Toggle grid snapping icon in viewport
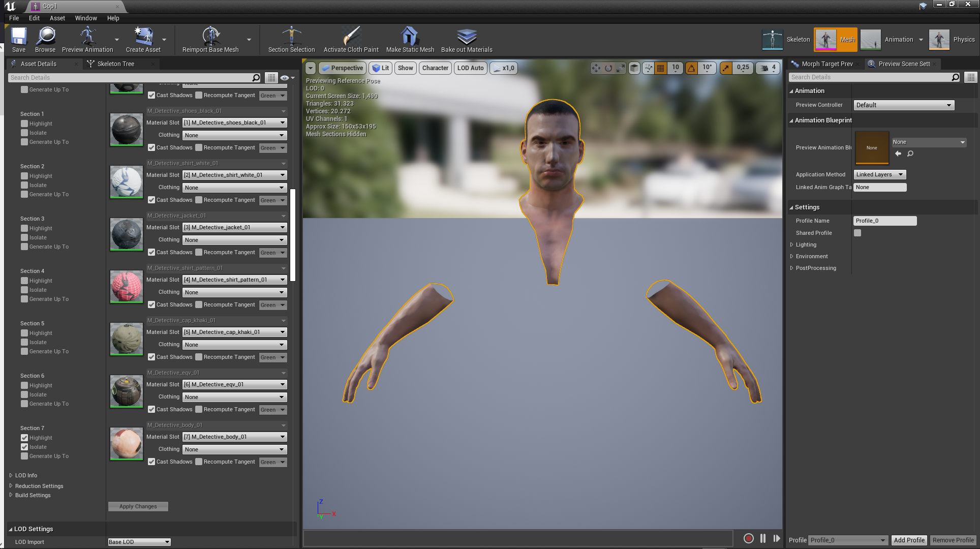Image resolution: width=980 pixels, height=549 pixels. 661,68
